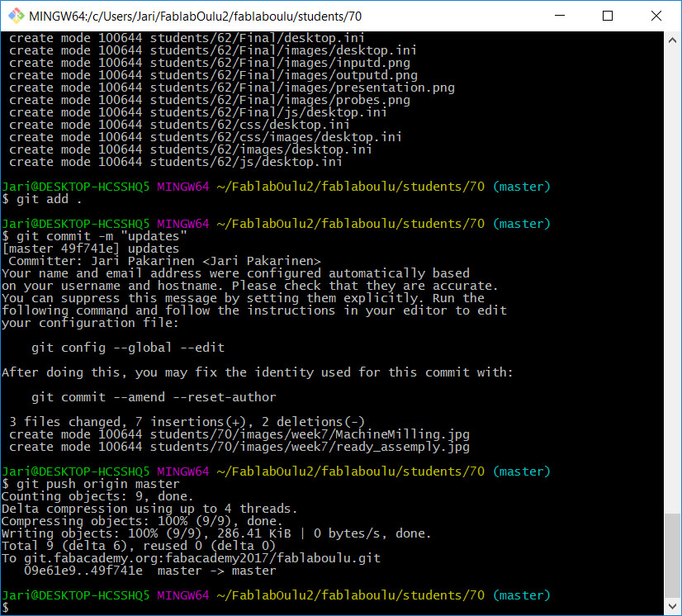Click students/62/css/images/desktop.ini line
Viewport: 682px width, 616px height.
coord(206,137)
